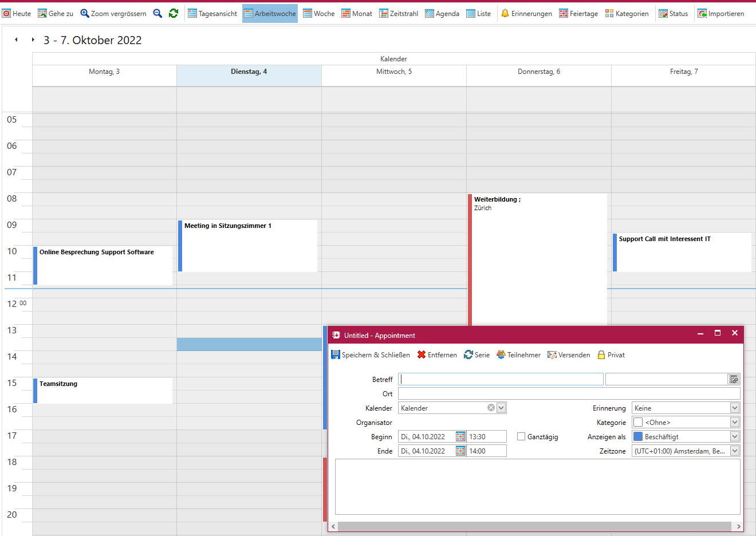Click scrollbar left arrow in dialog
This screenshot has height=536, width=756.
(333, 526)
